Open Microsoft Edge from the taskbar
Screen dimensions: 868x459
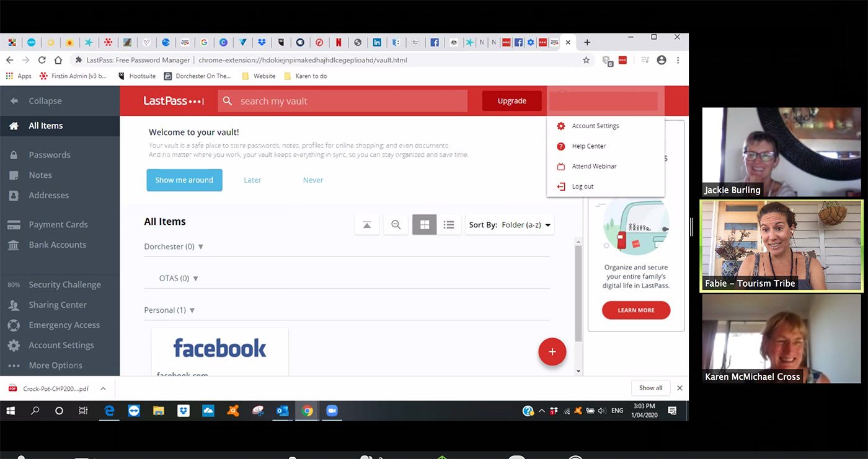point(109,411)
